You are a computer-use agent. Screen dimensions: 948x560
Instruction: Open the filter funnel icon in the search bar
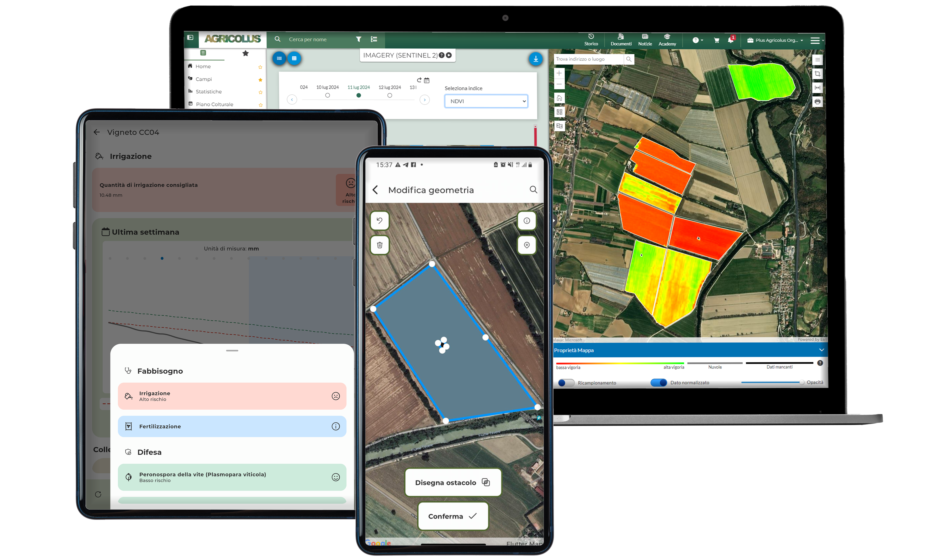pos(359,39)
